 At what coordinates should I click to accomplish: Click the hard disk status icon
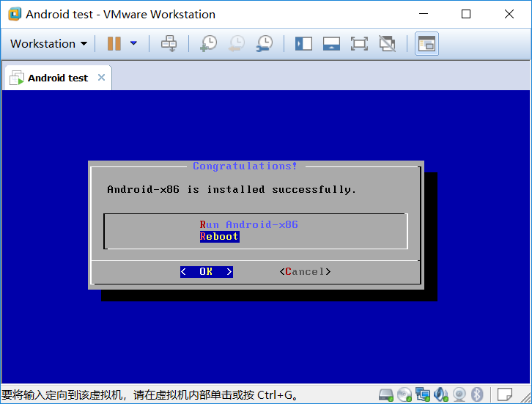[386, 395]
